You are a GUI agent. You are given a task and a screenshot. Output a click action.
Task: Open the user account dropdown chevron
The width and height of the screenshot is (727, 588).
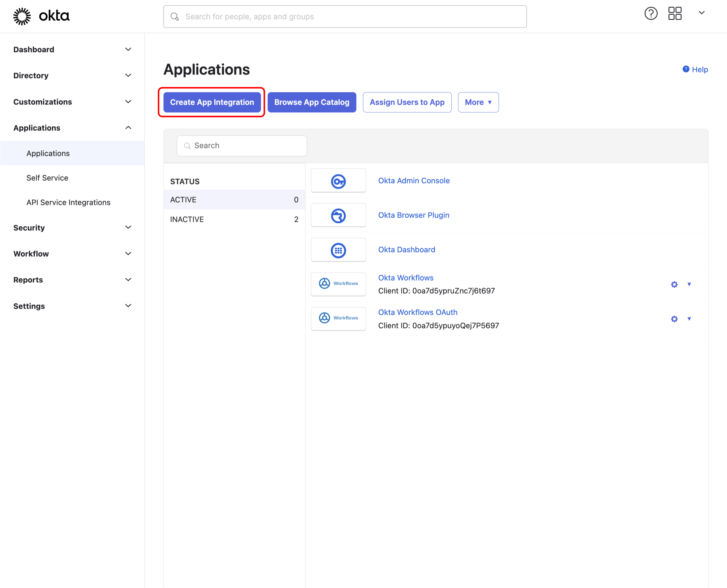(x=701, y=13)
